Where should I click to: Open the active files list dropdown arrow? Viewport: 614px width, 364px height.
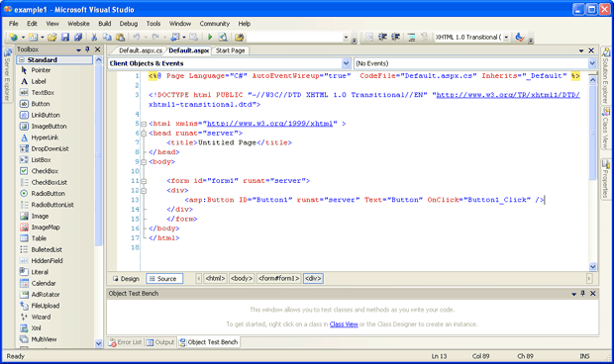[x=581, y=50]
